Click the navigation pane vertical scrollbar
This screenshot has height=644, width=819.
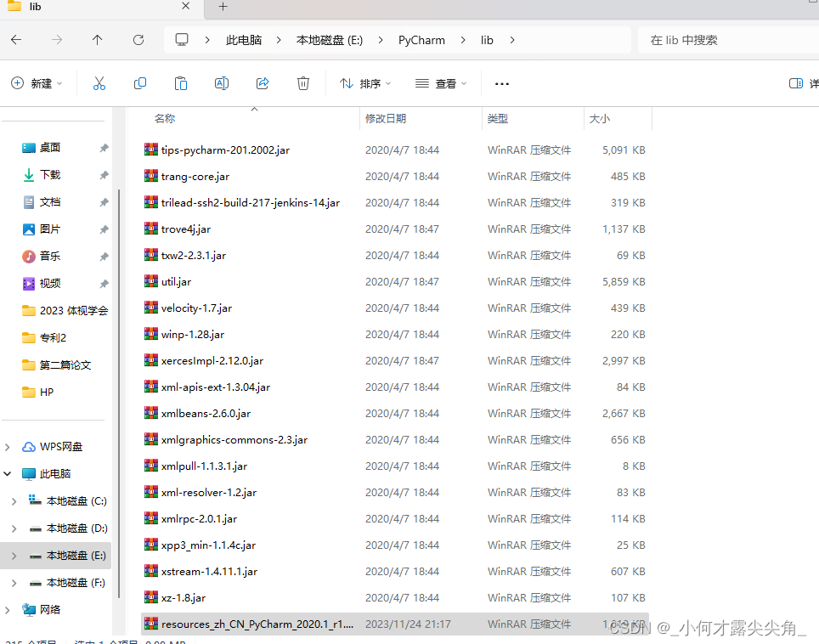point(119,393)
